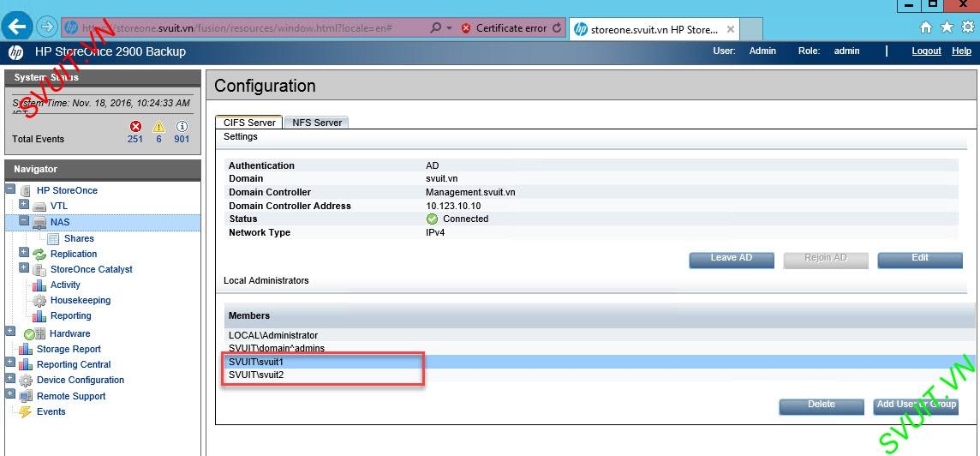The height and width of the screenshot is (456, 980).
Task: Click the blue info events icon
Action: pyautogui.click(x=182, y=126)
